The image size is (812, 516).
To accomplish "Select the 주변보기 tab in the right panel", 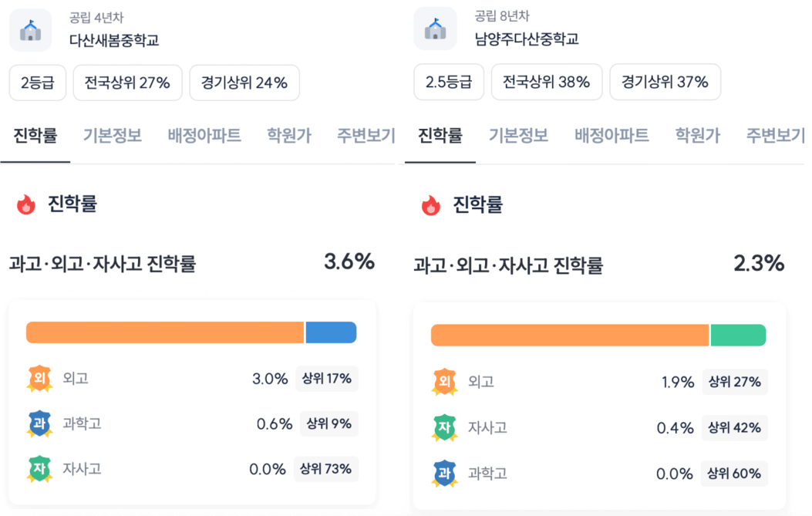I will click(x=775, y=136).
